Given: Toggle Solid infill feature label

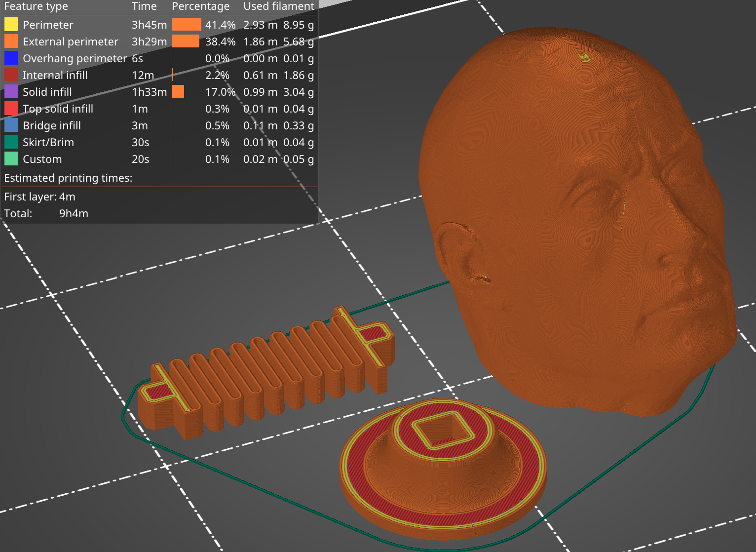Looking at the screenshot, I should click(47, 92).
